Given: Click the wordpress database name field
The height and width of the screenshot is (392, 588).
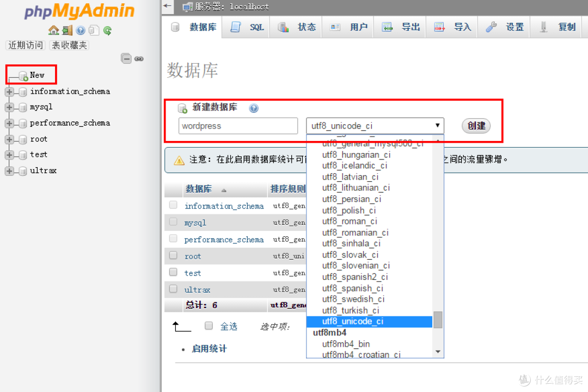Looking at the screenshot, I should click(238, 126).
